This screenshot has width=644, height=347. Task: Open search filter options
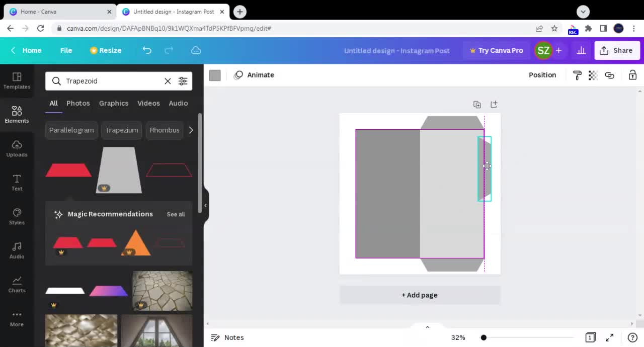(x=183, y=81)
